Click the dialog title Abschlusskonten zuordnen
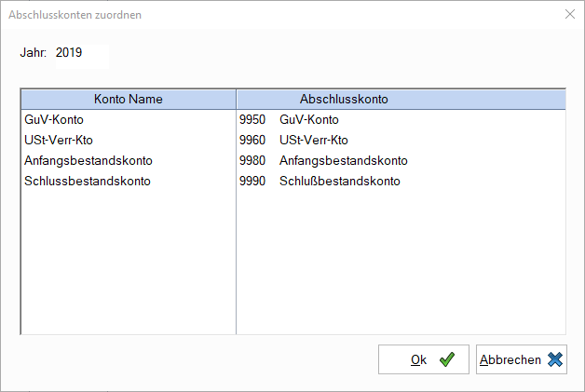Viewport: 585px width, 392px height. (x=75, y=15)
